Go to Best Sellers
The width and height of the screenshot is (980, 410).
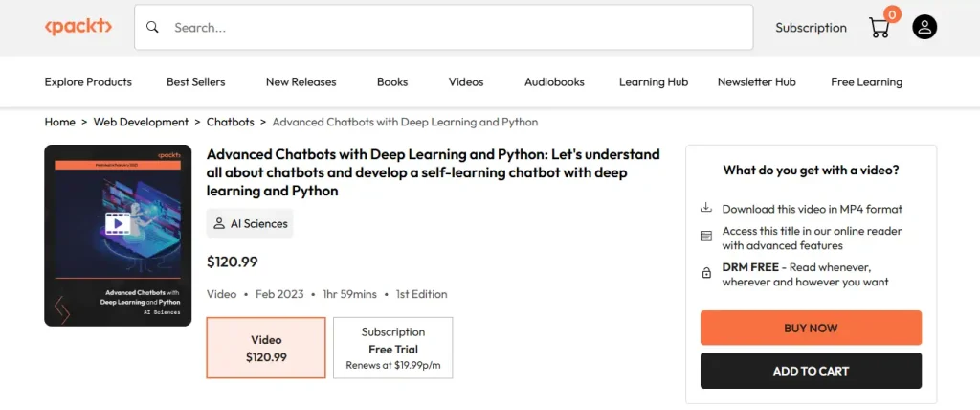[195, 82]
